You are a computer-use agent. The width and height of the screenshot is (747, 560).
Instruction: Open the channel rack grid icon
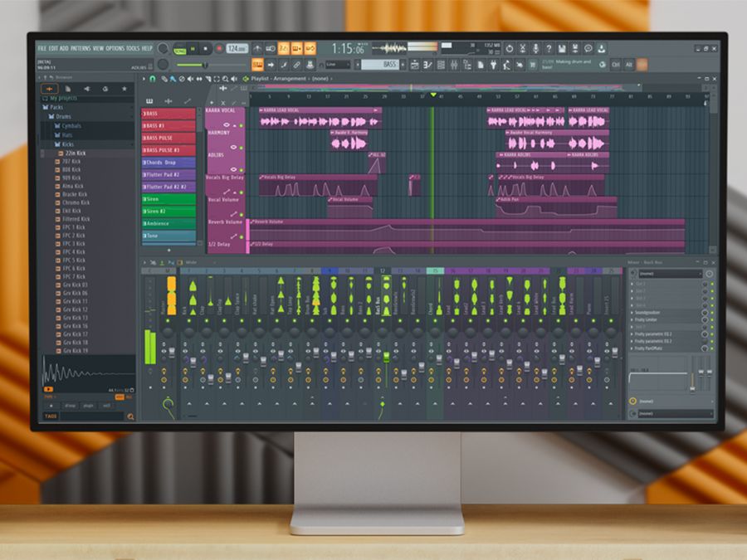441,65
